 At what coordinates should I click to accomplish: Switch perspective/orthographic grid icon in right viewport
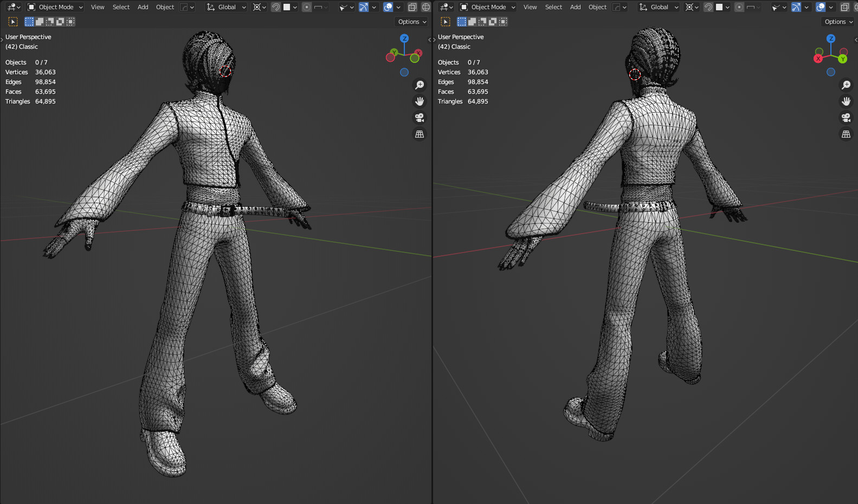click(846, 134)
